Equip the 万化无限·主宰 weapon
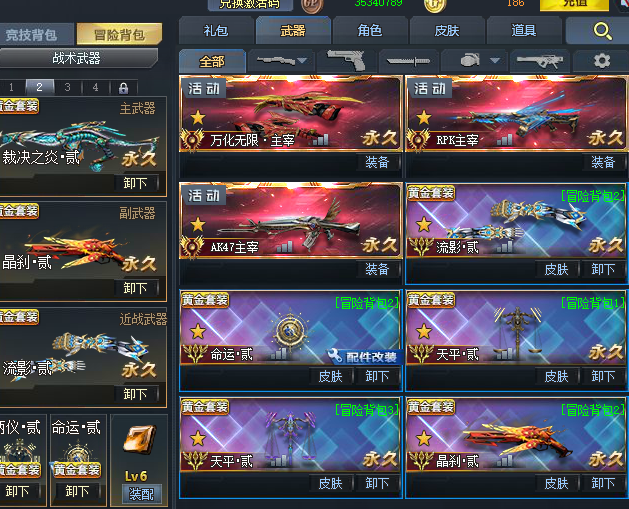The height and width of the screenshot is (509, 629). pos(377,162)
